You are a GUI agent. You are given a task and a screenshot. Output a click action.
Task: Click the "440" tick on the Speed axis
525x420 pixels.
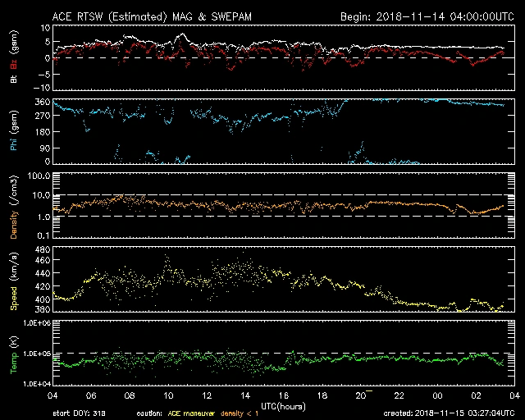click(x=43, y=273)
